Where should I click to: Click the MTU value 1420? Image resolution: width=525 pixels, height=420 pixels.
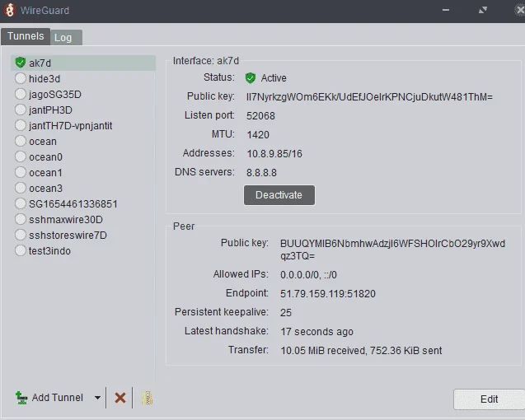pyautogui.click(x=258, y=135)
